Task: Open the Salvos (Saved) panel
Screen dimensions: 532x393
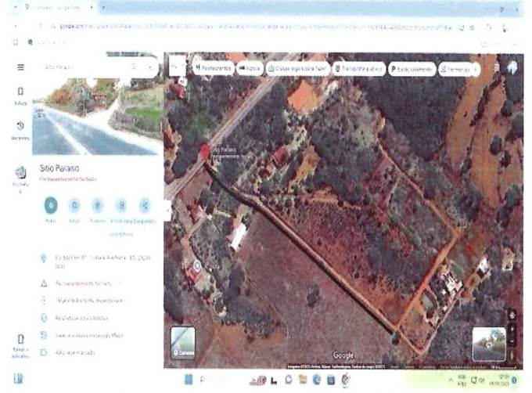Action: 20,95
